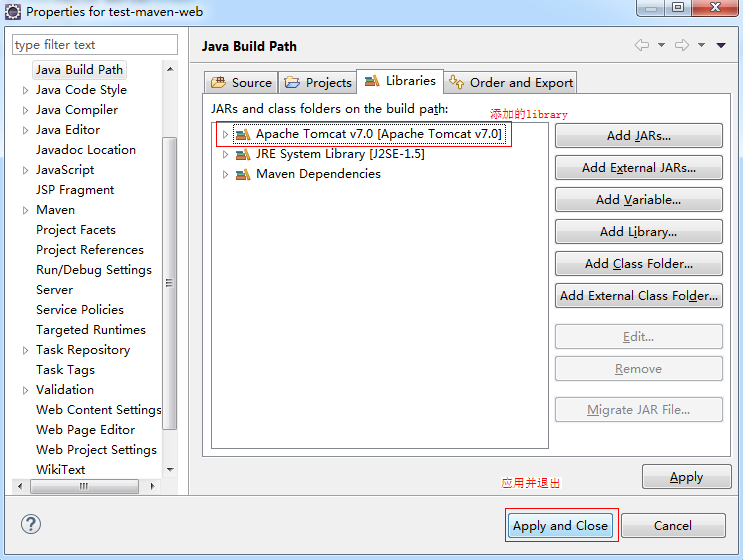Image resolution: width=743 pixels, height=560 pixels.
Task: Expand the Validation tree node
Action: click(25, 390)
